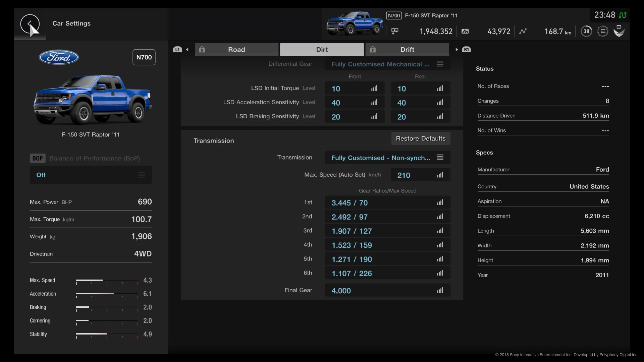Click the Displacement 6,210 cc entry
644x362 pixels.
[543, 216]
